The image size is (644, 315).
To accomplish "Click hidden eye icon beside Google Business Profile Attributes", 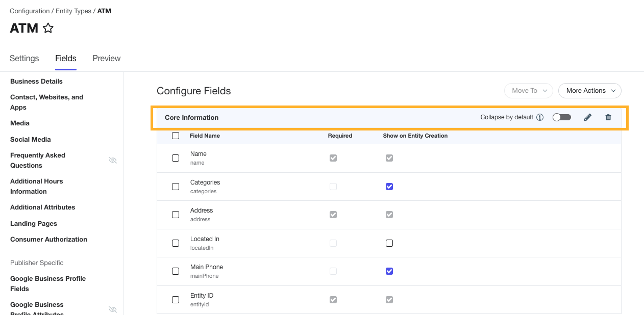I will coord(113,309).
